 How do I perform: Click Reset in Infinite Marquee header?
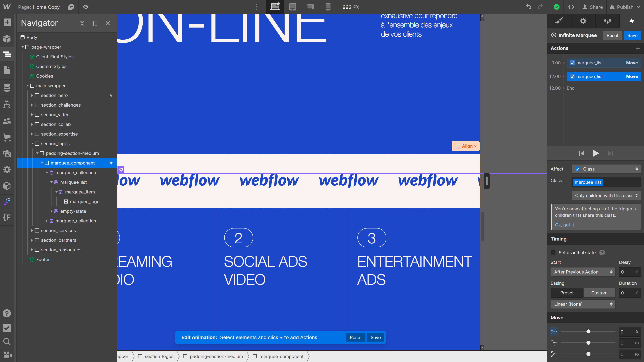(612, 35)
